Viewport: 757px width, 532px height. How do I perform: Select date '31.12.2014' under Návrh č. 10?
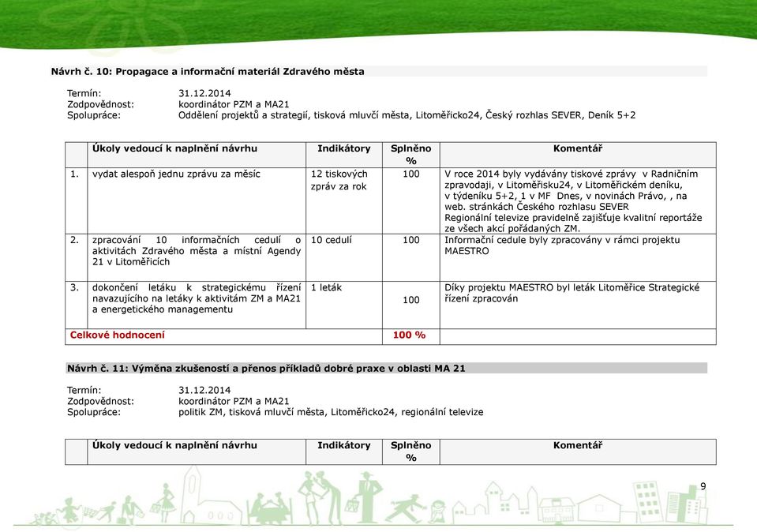pos(204,93)
